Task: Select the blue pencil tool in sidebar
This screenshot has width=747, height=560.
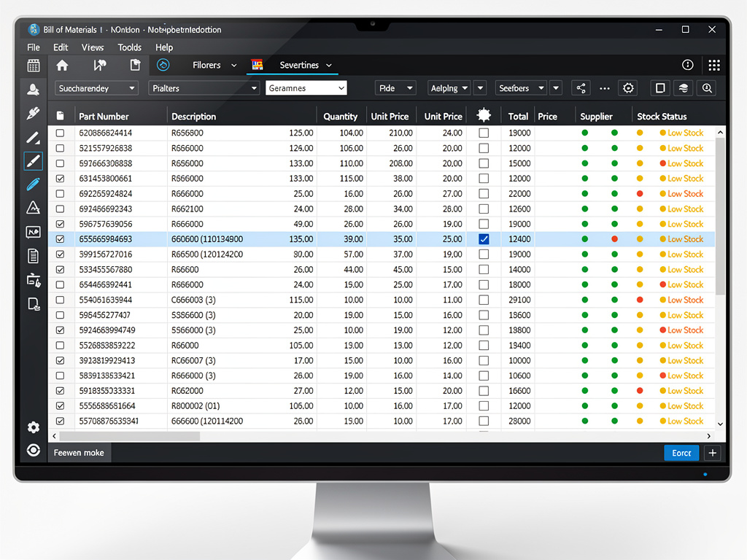Action: tap(33, 184)
